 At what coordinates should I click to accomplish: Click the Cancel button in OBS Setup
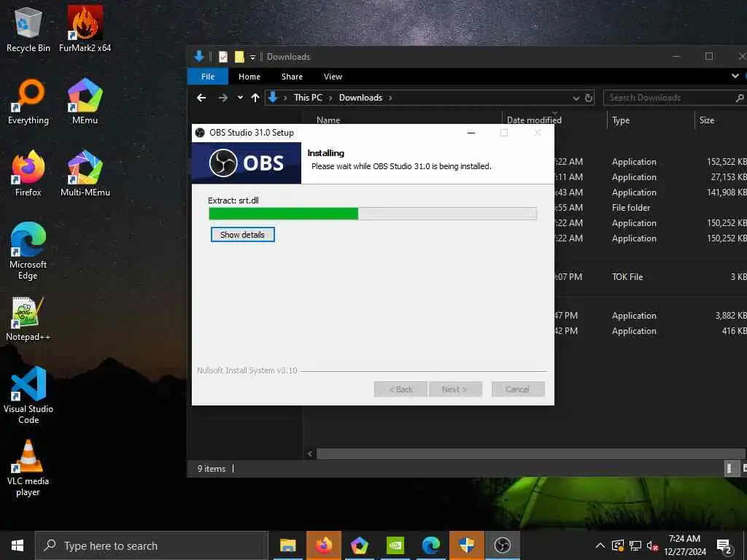click(x=517, y=389)
